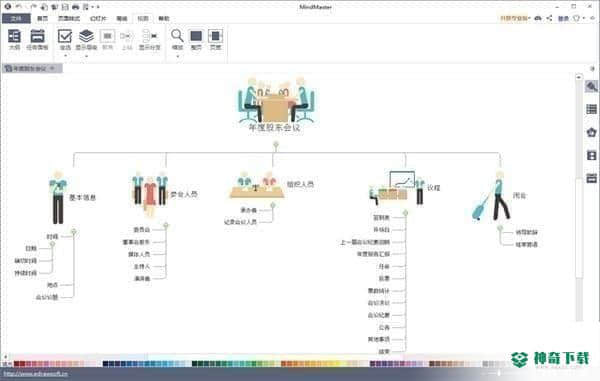Fit the map to whole page (整页)
600x381 pixels.
pyautogui.click(x=196, y=40)
